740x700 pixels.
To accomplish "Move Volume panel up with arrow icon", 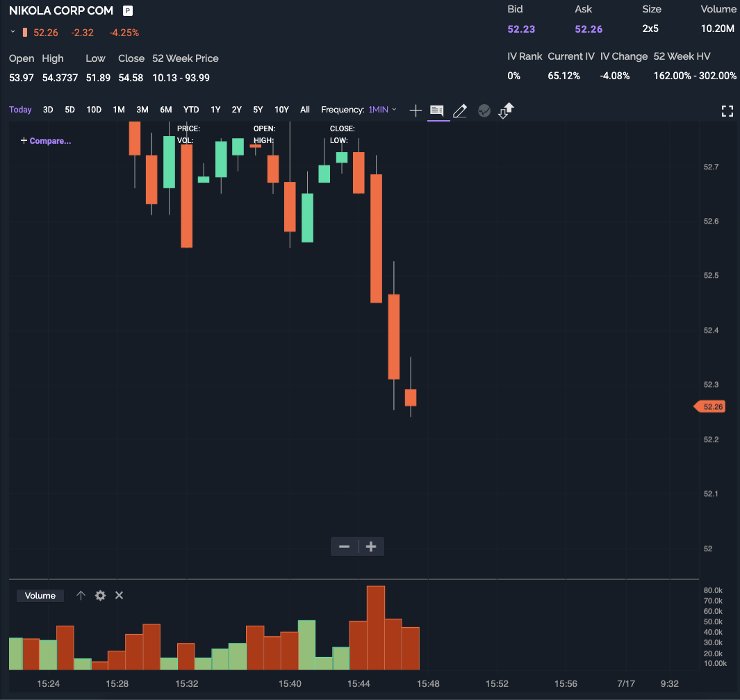I will [x=81, y=595].
